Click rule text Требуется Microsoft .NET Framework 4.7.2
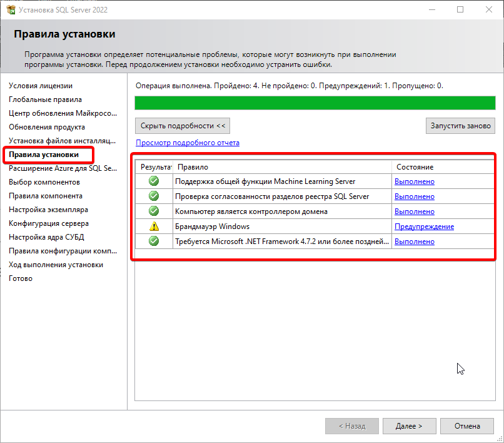This screenshot has height=443, width=504. coord(282,242)
